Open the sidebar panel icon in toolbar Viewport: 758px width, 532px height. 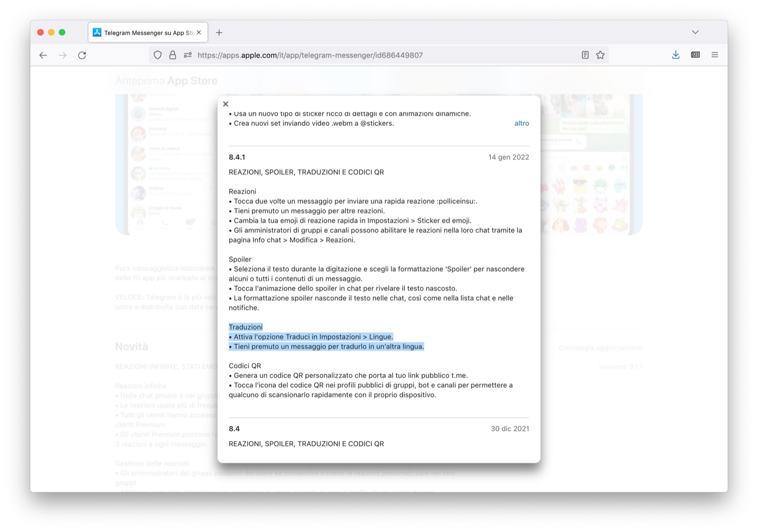(x=695, y=55)
